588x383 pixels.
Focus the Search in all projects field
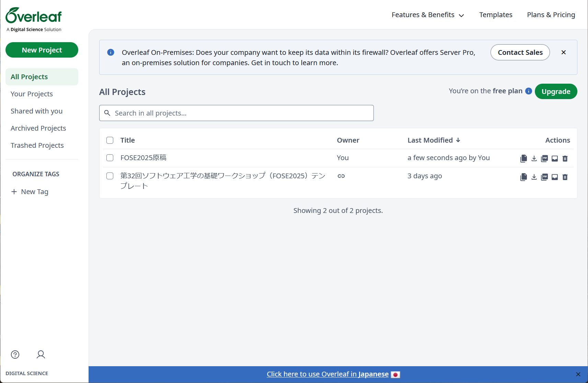point(237,113)
